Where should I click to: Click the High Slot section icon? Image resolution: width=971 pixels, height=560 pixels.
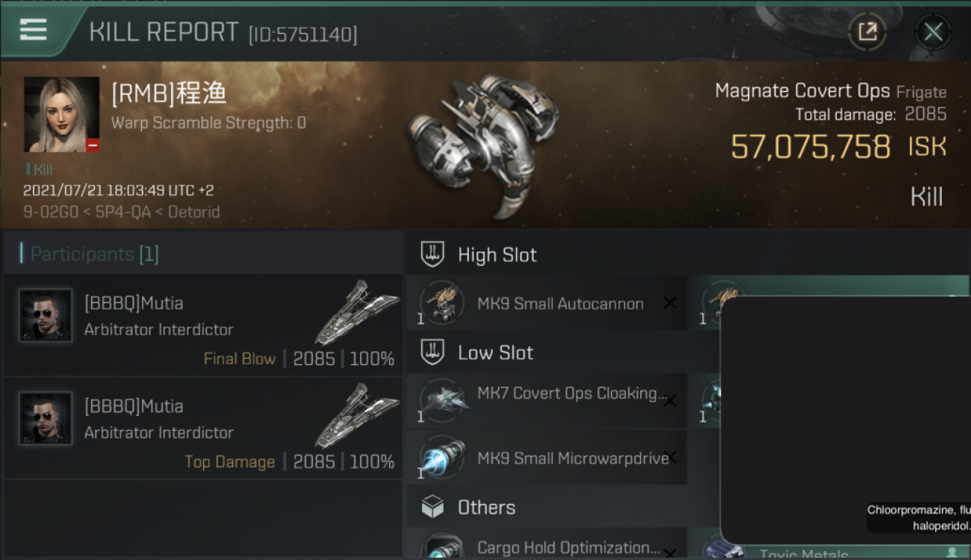(432, 255)
